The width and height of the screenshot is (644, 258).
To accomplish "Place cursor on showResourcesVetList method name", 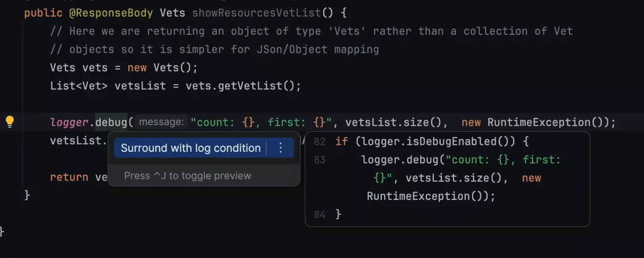I will click(x=256, y=13).
